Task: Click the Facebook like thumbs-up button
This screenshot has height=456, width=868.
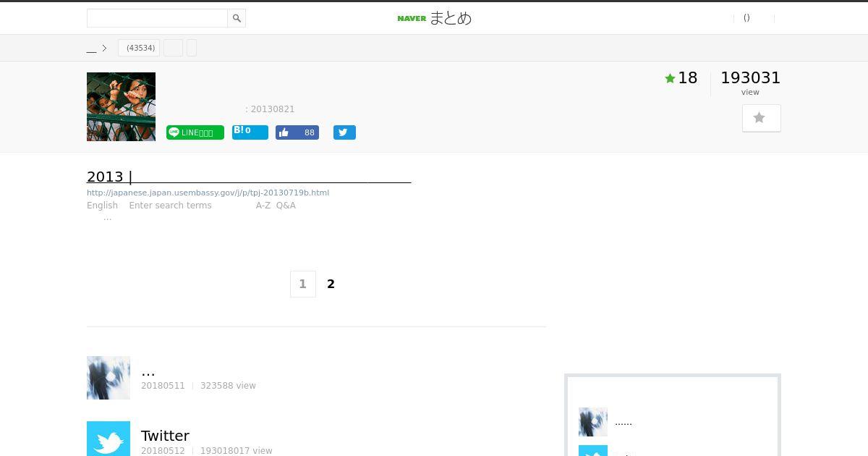Action: [x=297, y=132]
